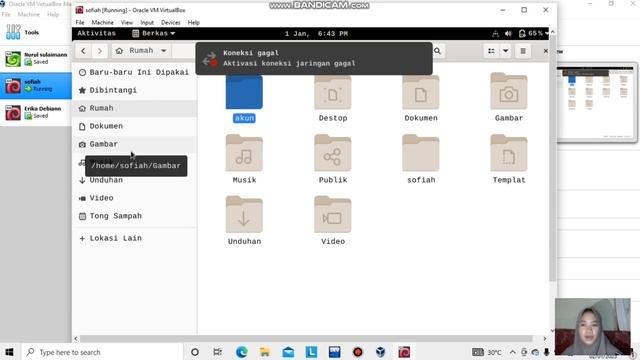The height and width of the screenshot is (360, 640).
Task: Open the view options dropdown arrow
Action: tap(505, 51)
